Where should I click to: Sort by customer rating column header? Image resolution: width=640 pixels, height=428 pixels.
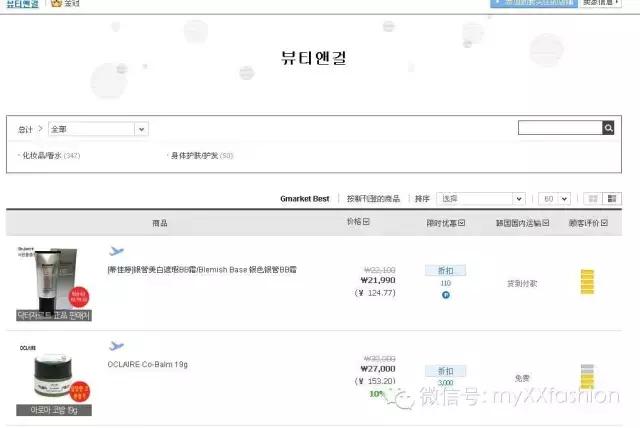click(588, 223)
